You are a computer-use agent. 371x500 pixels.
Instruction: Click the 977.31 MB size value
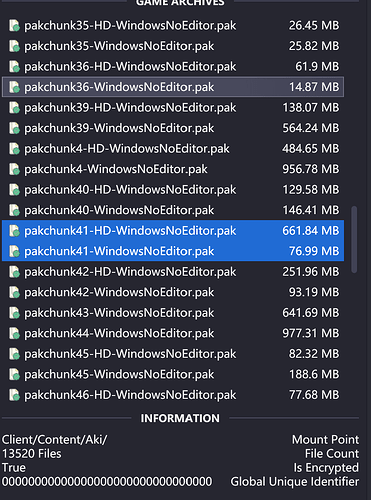pos(311,333)
